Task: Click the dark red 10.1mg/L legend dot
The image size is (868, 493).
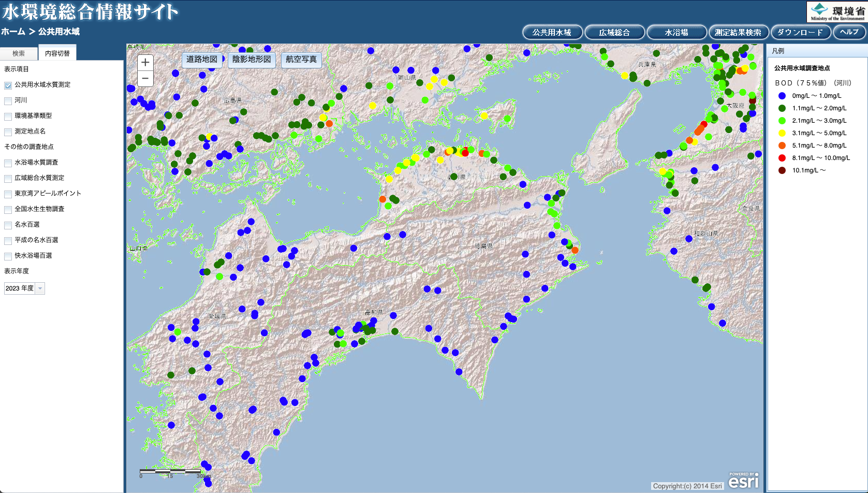Action: 782,170
